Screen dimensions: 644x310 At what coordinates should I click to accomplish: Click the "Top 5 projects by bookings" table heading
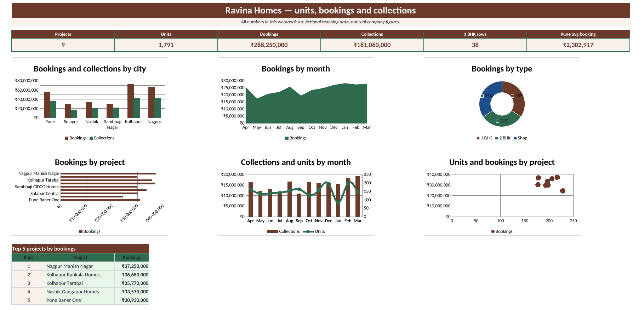(80, 248)
